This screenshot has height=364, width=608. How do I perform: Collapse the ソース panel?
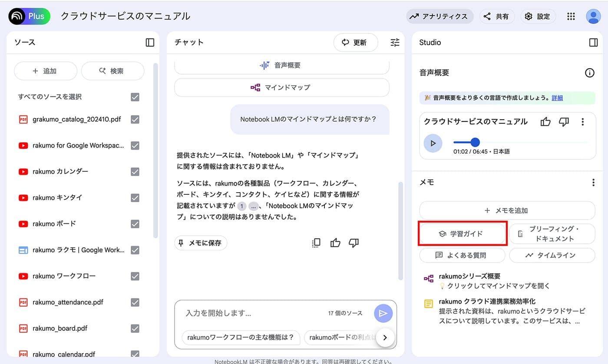point(150,43)
